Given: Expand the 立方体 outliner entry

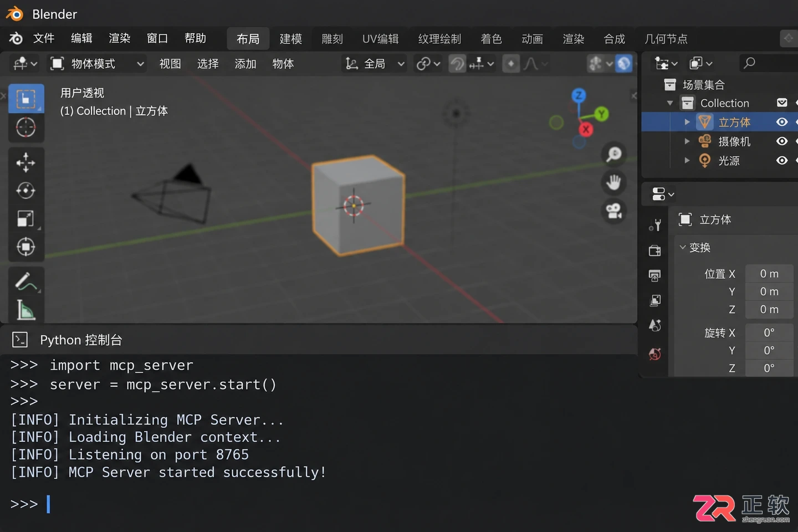Looking at the screenshot, I should pyautogui.click(x=687, y=122).
